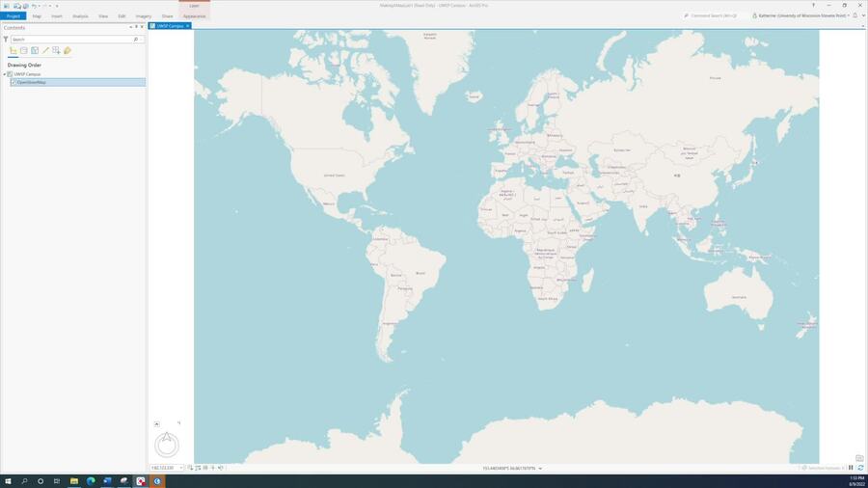Click the Command Search box

coord(714,15)
